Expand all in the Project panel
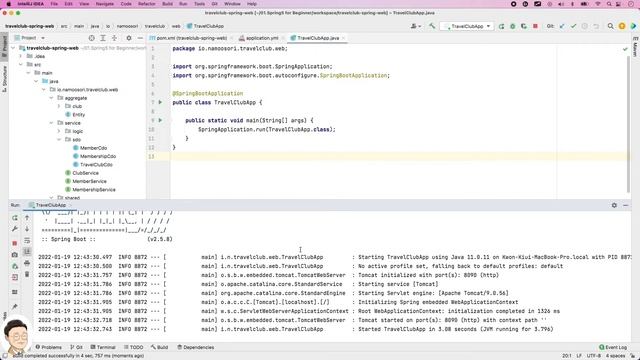Viewport: 640px width, 360px height. pyautogui.click(x=103, y=38)
